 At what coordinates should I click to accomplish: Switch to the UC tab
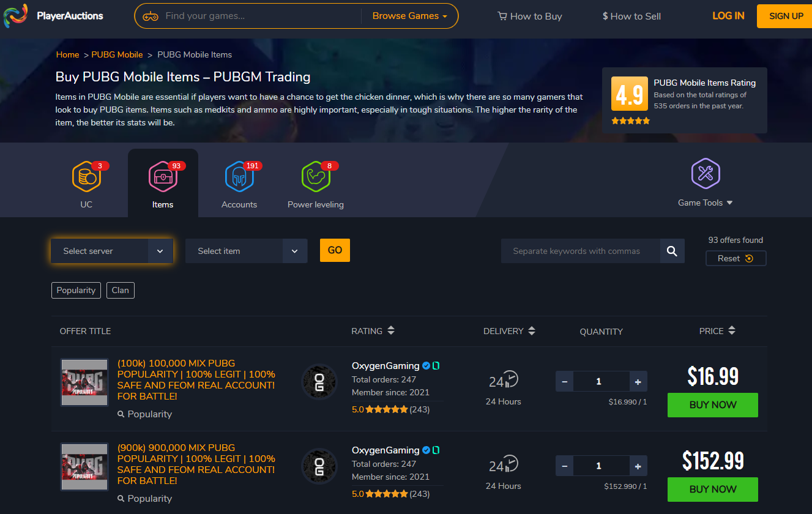pos(86,182)
